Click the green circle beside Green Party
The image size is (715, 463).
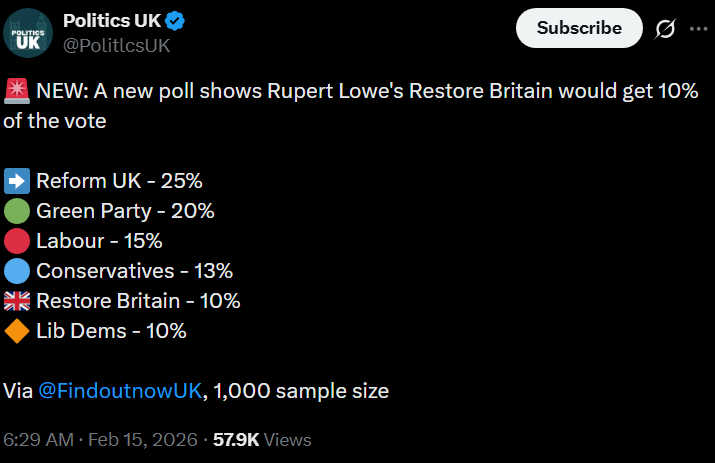click(x=17, y=211)
